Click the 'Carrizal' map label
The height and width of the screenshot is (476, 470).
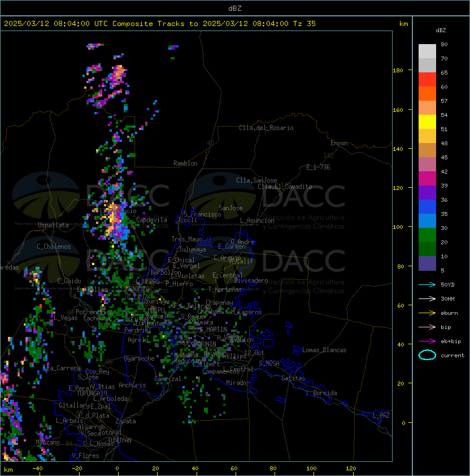[x=168, y=379]
